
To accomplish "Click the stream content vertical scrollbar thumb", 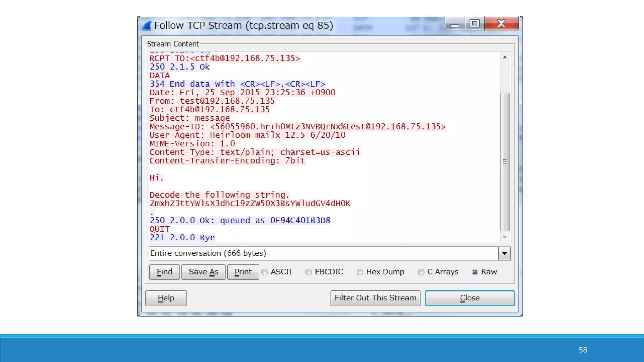I will click(505, 162).
